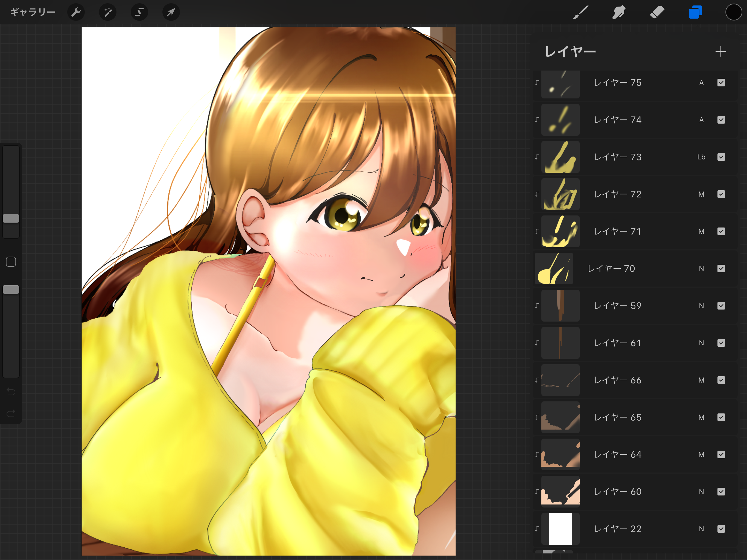Toggle visibility checkbox of レイヤー 65

pos(721,417)
